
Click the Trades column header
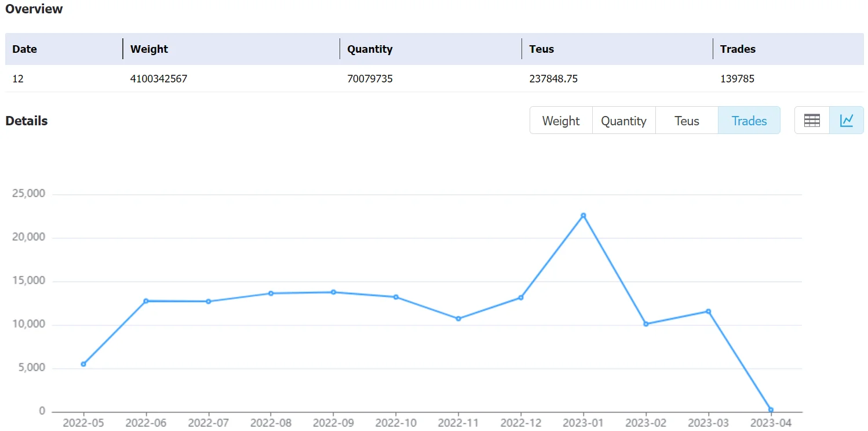pos(788,49)
